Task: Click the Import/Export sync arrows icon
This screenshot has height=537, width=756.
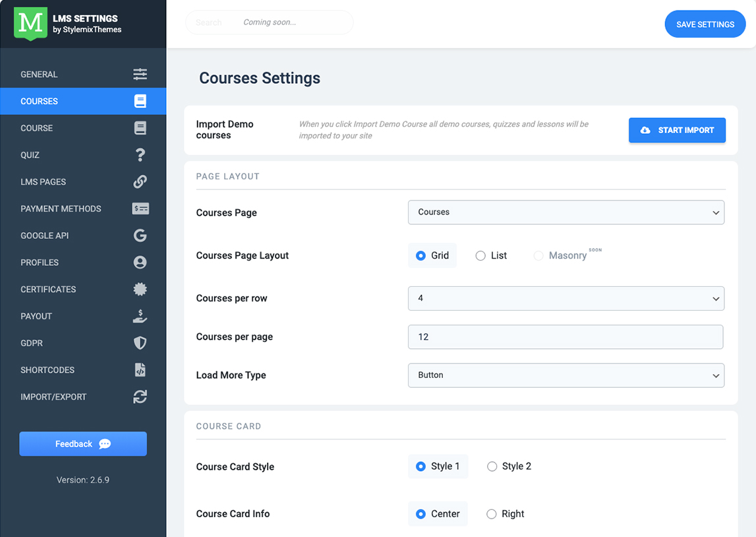Action: [140, 397]
